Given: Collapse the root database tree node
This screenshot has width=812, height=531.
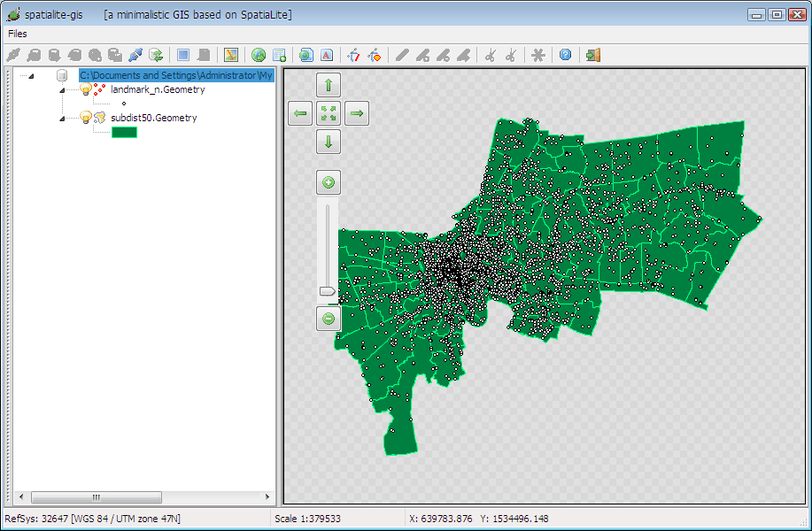Looking at the screenshot, I should point(31,76).
